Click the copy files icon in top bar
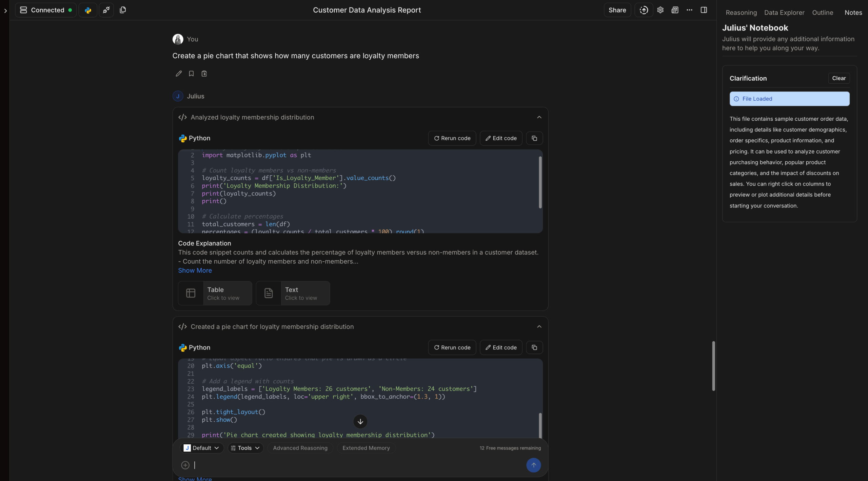 tap(123, 10)
